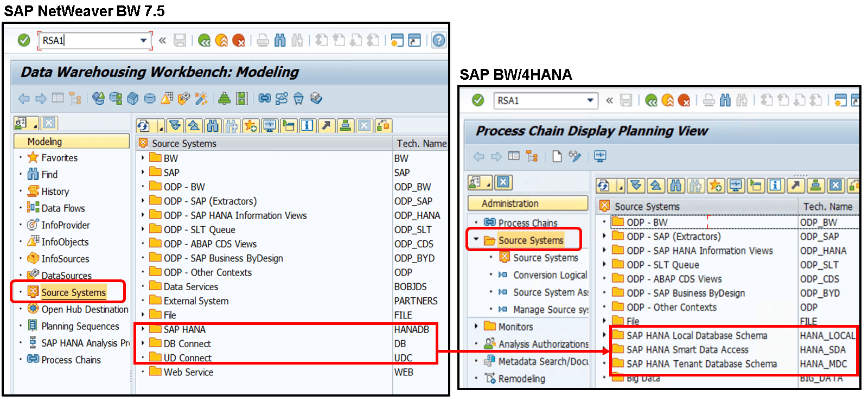Click the green Back icon in BW 7.5 toolbar
This screenshot has width=868, height=402.
click(x=205, y=40)
